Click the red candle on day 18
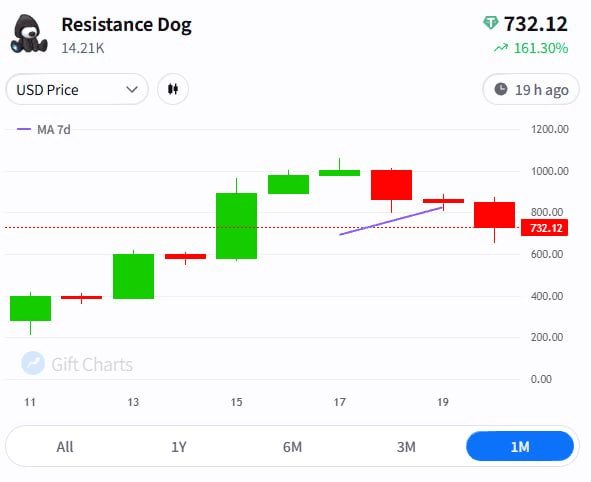Image resolution: width=591 pixels, height=482 pixels. (x=391, y=185)
